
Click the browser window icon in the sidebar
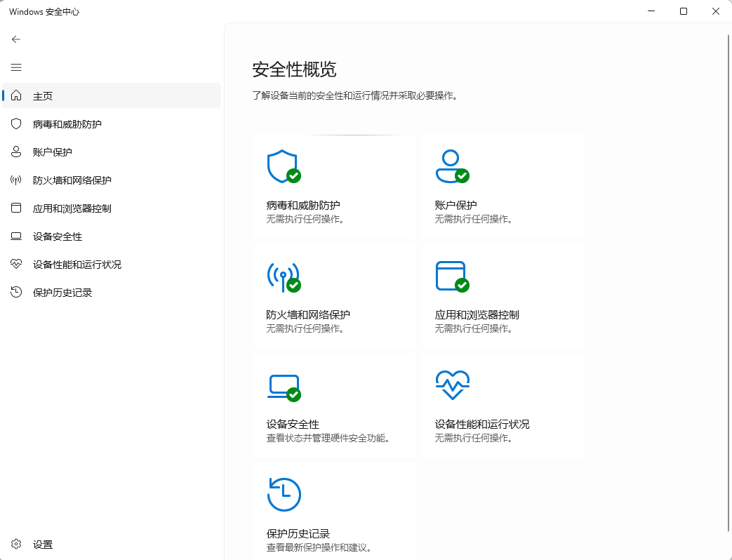tap(16, 208)
